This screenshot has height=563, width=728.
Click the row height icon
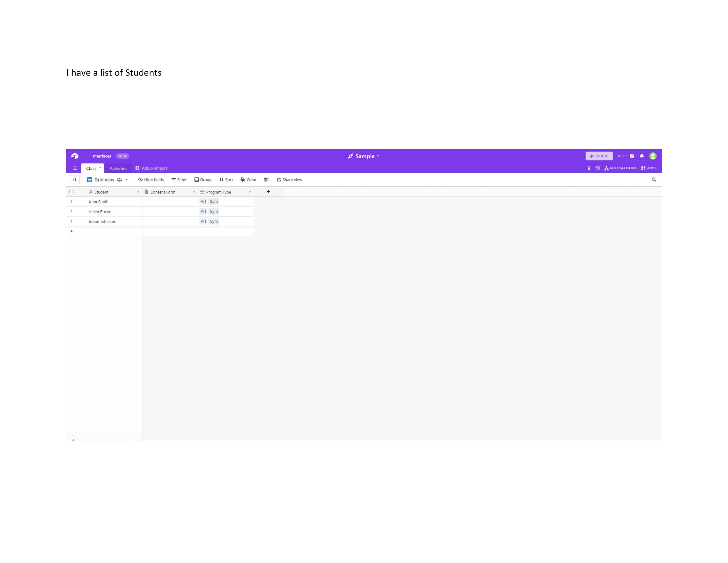pyautogui.click(x=266, y=179)
